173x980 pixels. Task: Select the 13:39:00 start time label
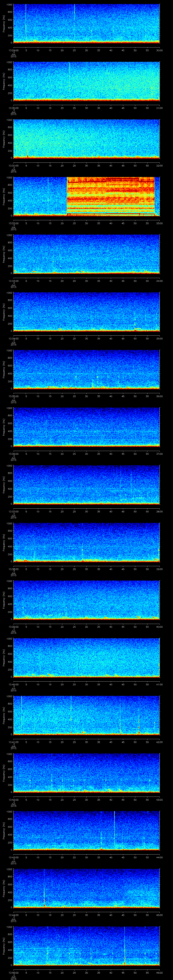[13, 627]
